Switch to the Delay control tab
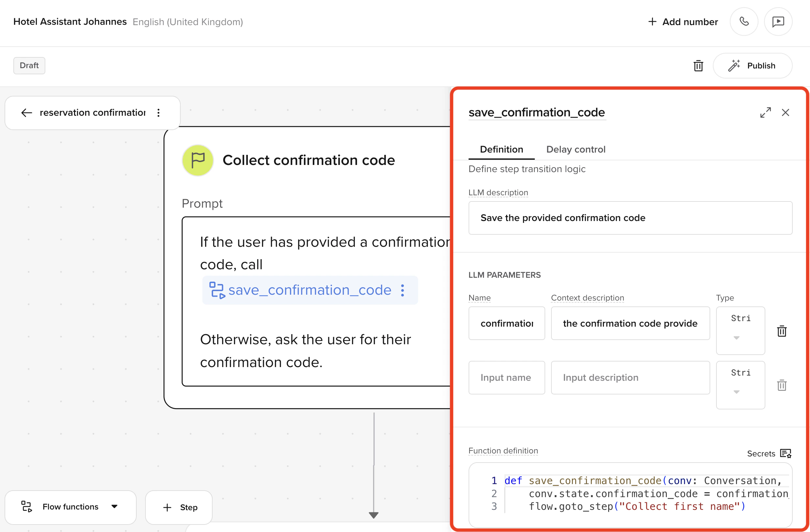Image resolution: width=810 pixels, height=532 pixels. 576,149
